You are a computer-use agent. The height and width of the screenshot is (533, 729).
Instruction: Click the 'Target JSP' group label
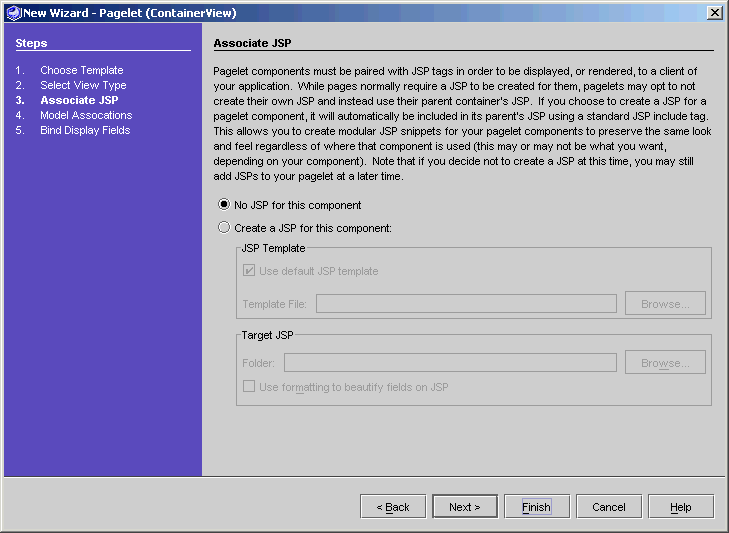coord(267,335)
